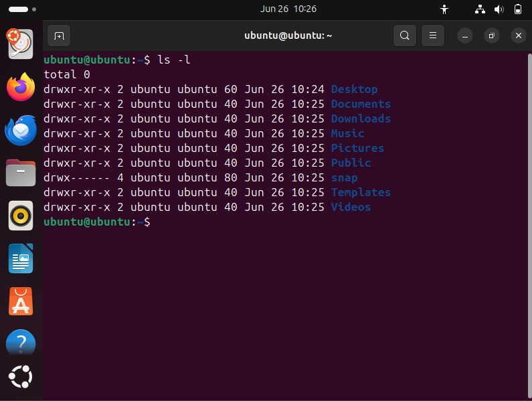Open the Files manager in dock
The image size is (532, 401).
[x=21, y=173]
